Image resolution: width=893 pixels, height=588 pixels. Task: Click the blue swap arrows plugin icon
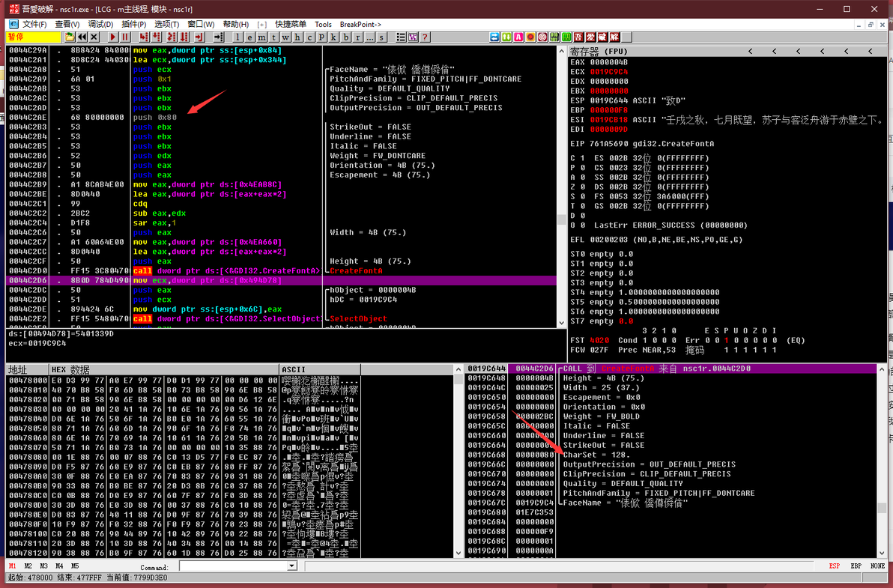tap(495, 37)
